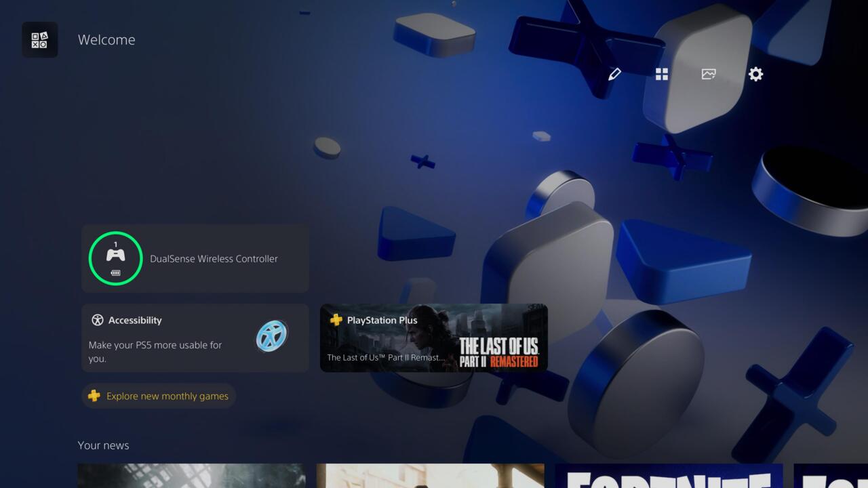
Task: Open the settings gear icon
Action: 755,75
